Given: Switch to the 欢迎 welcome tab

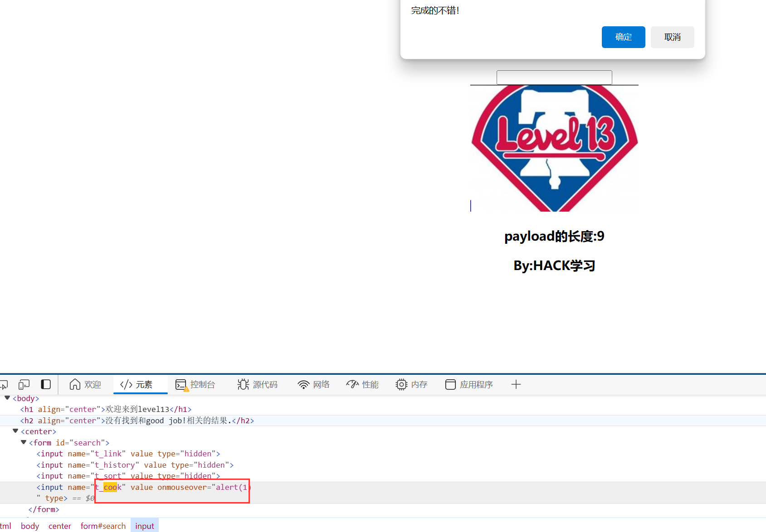Looking at the screenshot, I should pyautogui.click(x=85, y=384).
